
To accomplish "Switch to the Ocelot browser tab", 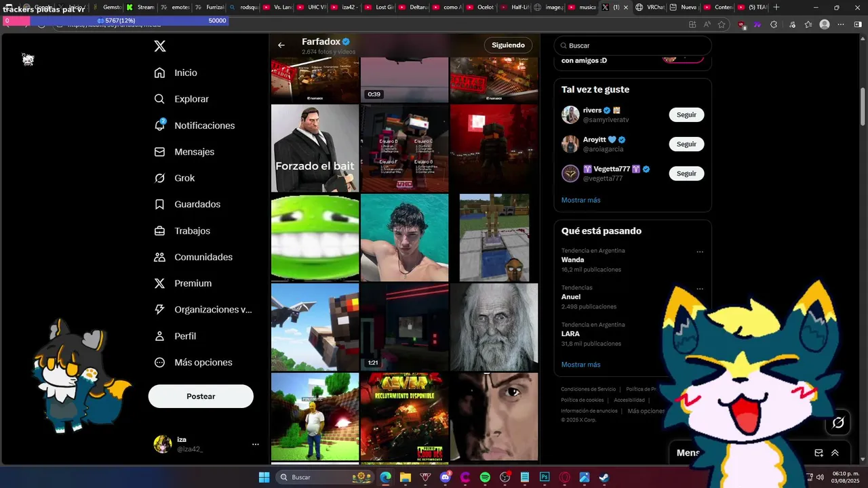I will (481, 7).
